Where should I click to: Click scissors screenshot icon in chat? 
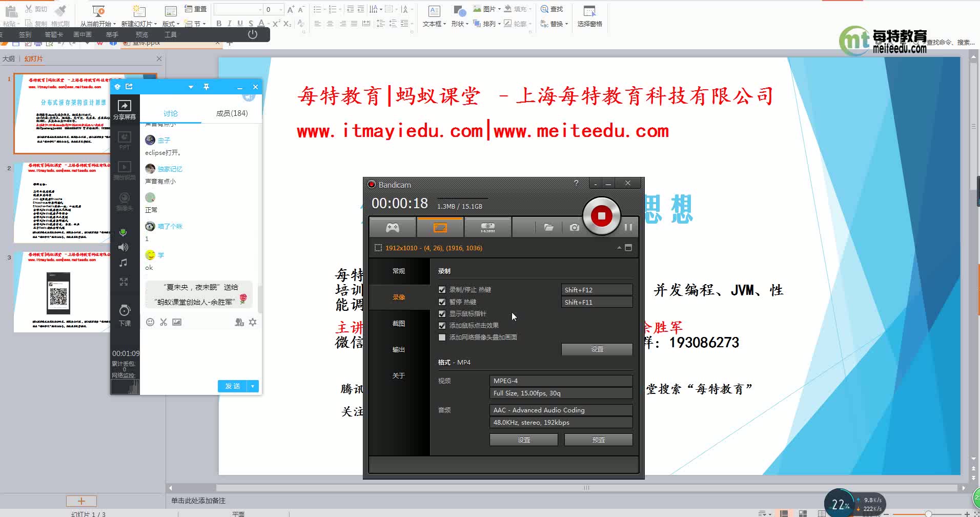(x=164, y=322)
